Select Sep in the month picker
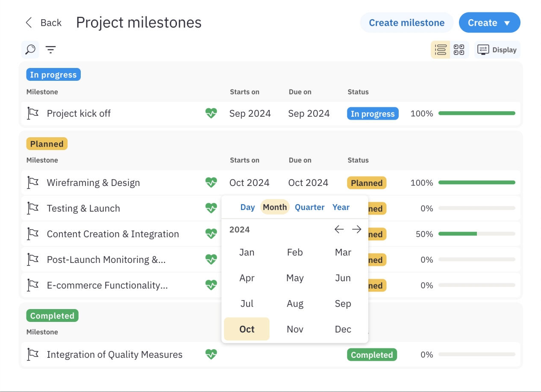This screenshot has height=392, width=541. point(343,304)
